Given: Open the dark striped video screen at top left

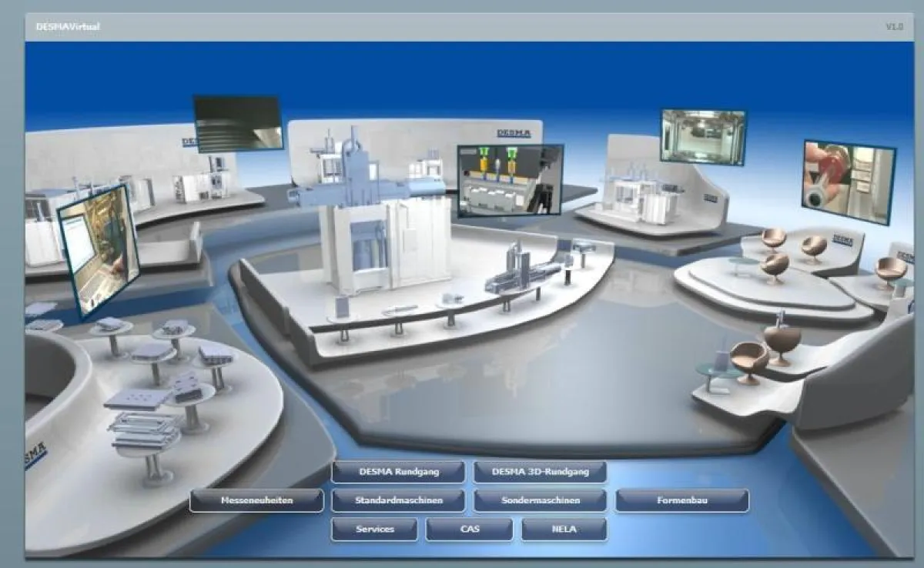Looking at the screenshot, I should 238,124.
